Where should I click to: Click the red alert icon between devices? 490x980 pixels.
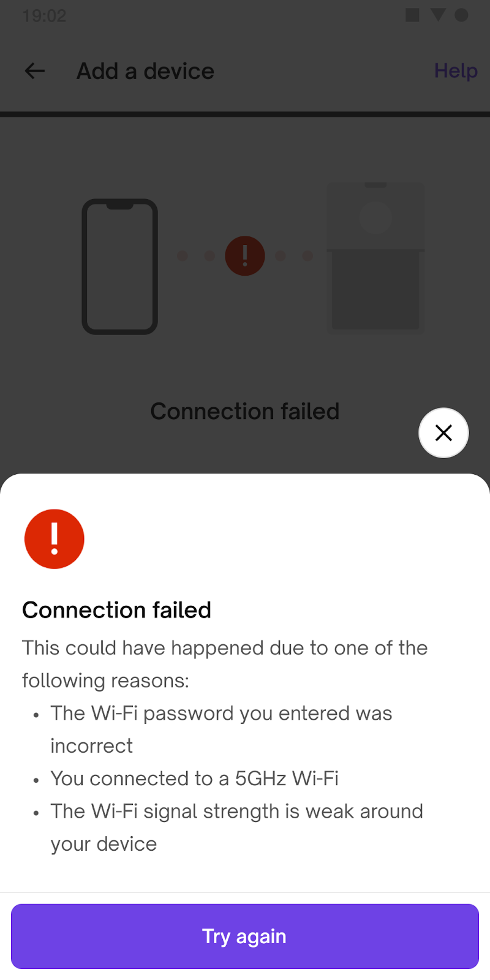point(245,255)
